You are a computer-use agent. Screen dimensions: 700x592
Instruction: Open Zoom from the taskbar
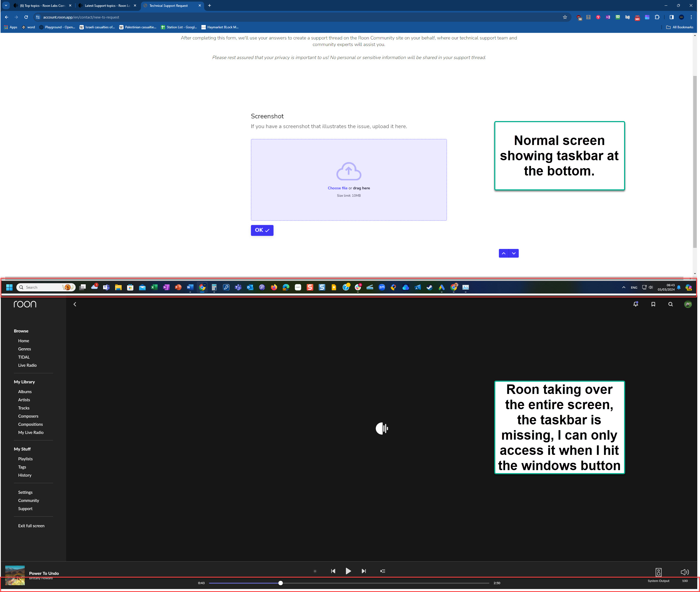click(382, 287)
